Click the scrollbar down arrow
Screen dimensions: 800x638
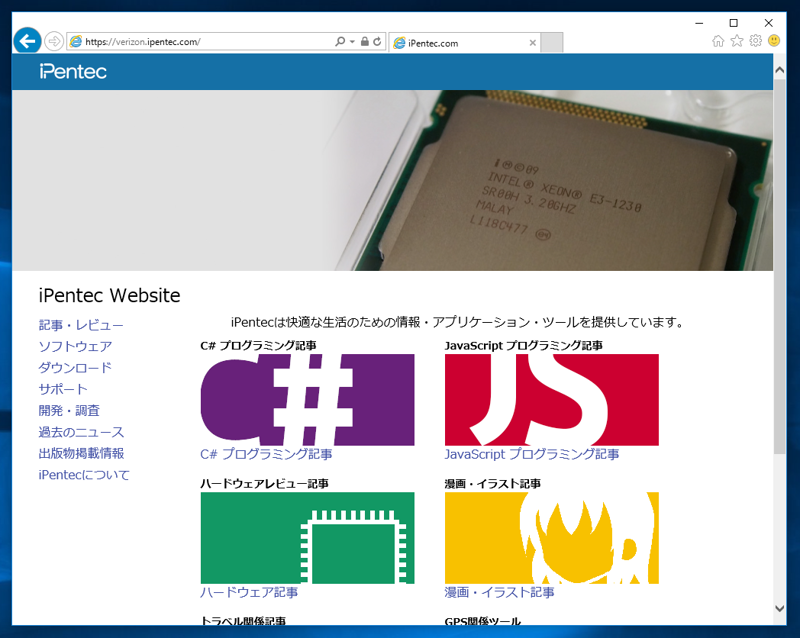pyautogui.click(x=780, y=608)
